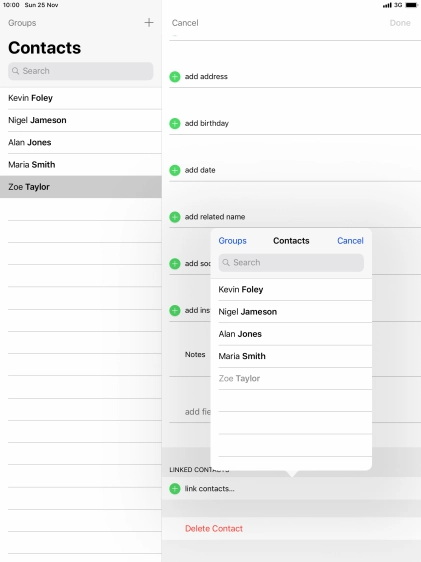Tap green plus icon beside add address
The width and height of the screenshot is (421, 562).
[175, 77]
